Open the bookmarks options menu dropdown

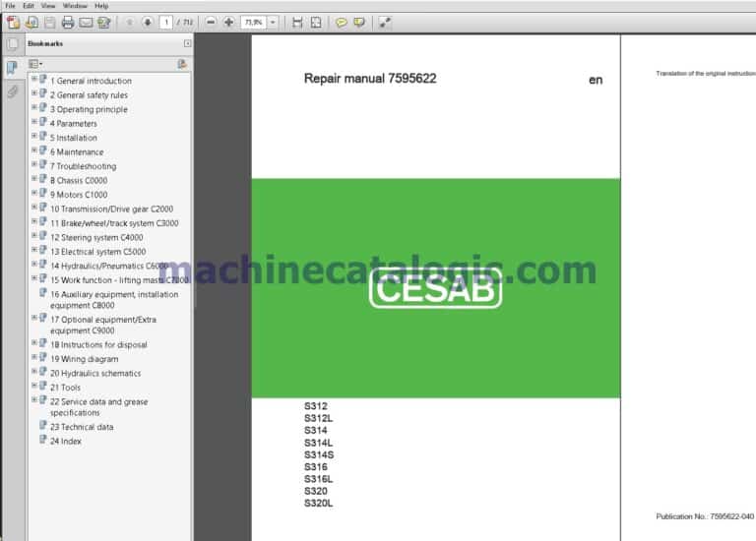pos(35,64)
